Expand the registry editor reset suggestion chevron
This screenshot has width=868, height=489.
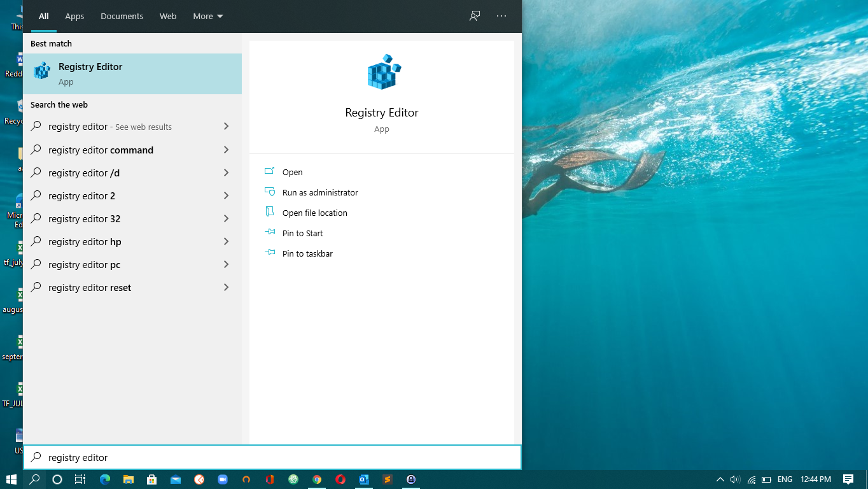pos(226,287)
